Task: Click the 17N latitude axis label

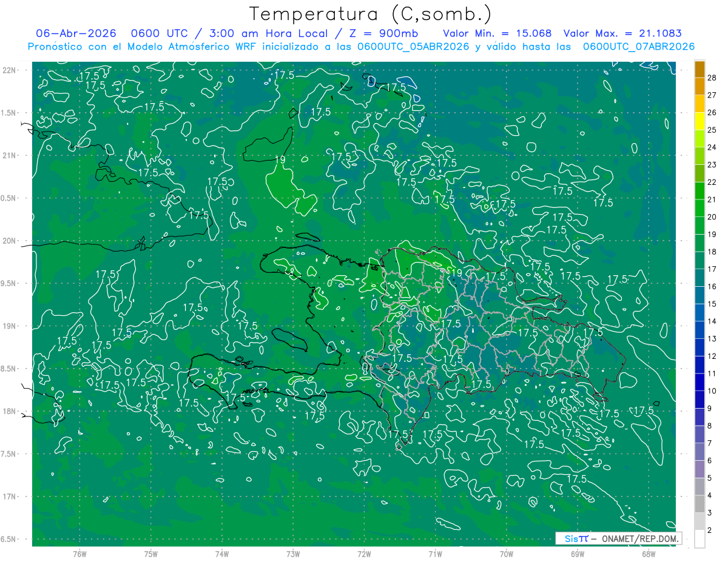Action: (10, 497)
